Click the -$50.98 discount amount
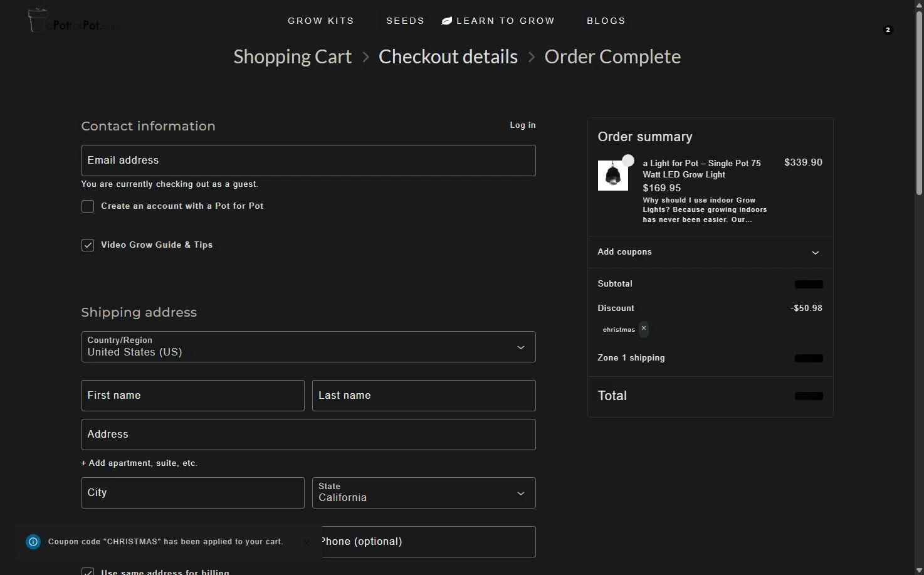 tap(806, 309)
